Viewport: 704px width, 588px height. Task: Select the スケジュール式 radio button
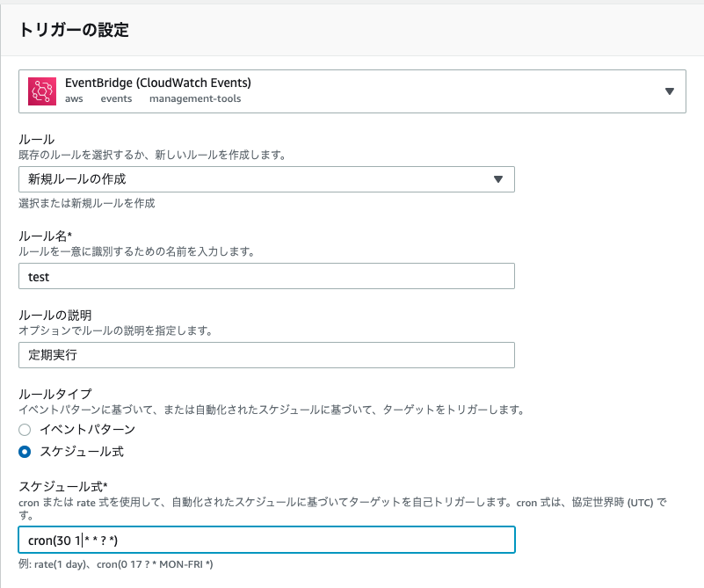pyautogui.click(x=25, y=452)
